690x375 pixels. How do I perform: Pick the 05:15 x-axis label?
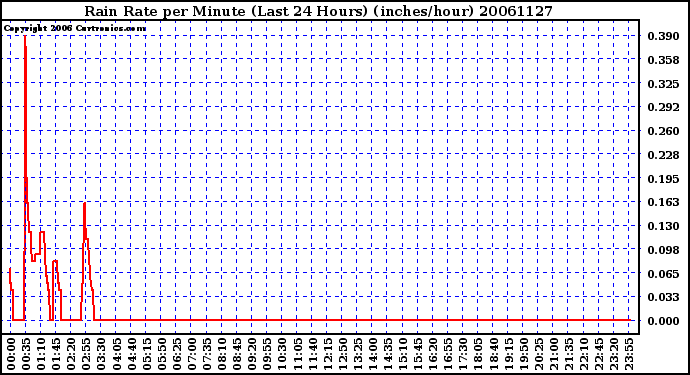coord(147,354)
